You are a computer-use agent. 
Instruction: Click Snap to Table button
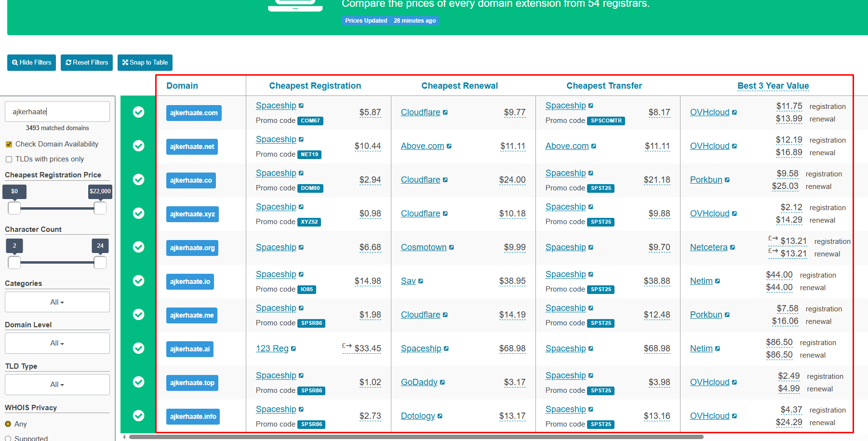point(145,63)
